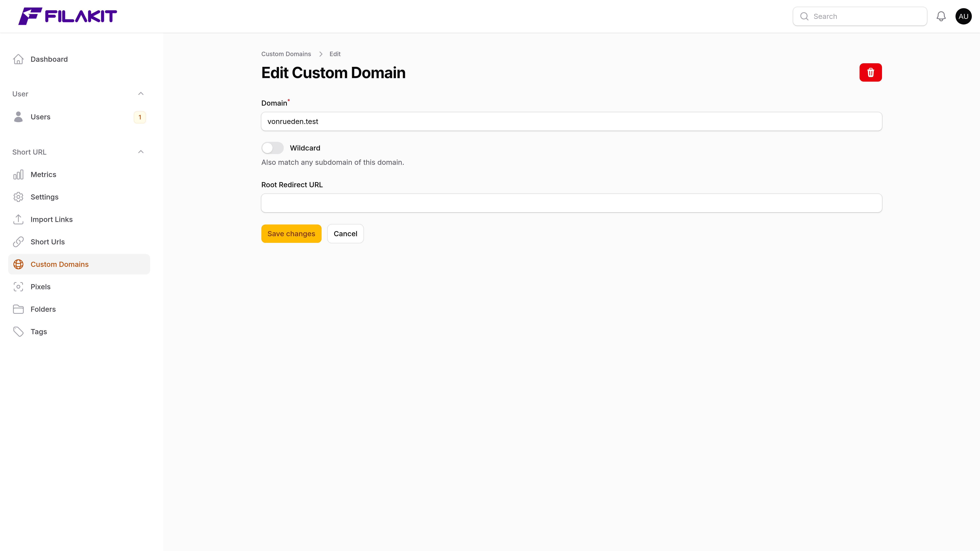Open Pixels page
The image size is (980, 551).
[x=79, y=287]
